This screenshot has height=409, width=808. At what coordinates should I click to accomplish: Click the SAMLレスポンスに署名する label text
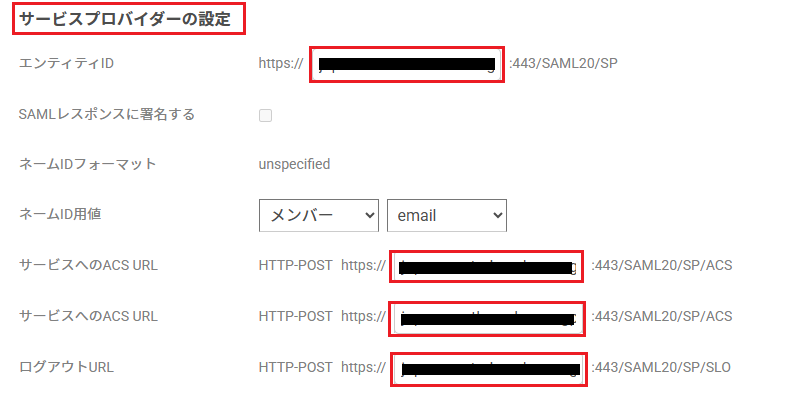[x=107, y=114]
